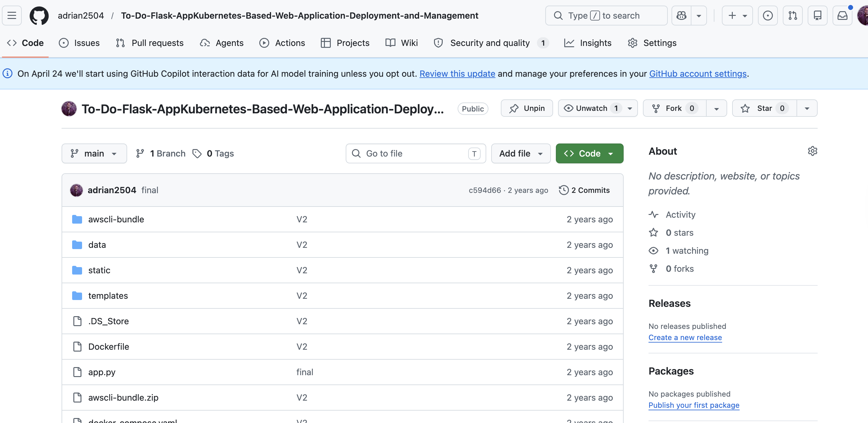The height and width of the screenshot is (423, 868).
Task: View 0 stars in About sidebar
Action: point(671,233)
